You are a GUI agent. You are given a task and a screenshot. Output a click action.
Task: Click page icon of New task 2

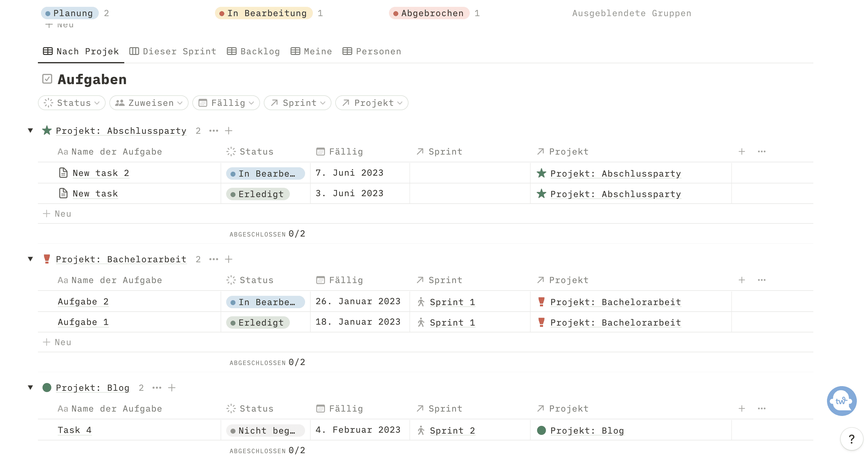pos(63,173)
